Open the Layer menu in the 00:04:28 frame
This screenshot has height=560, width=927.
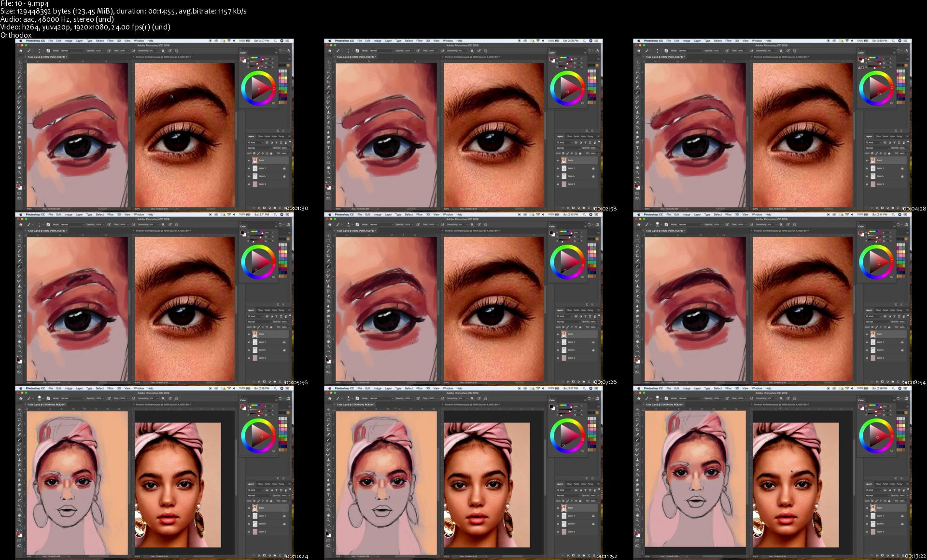point(697,41)
